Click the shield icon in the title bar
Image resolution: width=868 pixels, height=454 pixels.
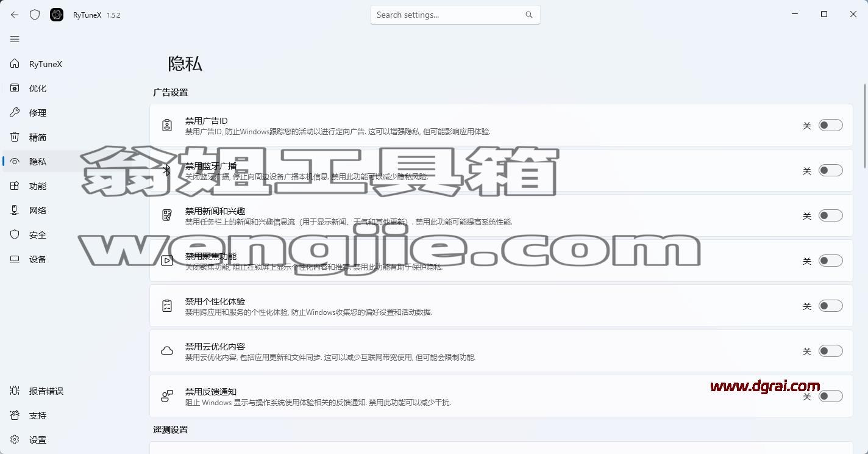(35, 15)
